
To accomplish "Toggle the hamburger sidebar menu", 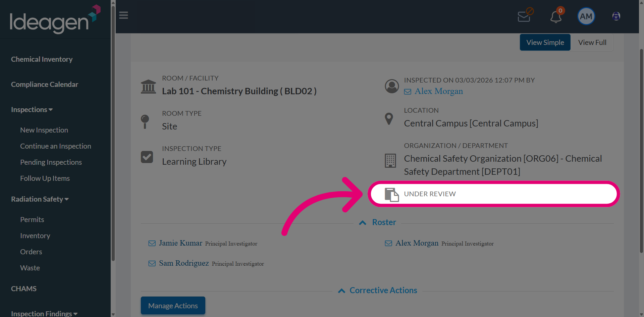I will 123,15.
